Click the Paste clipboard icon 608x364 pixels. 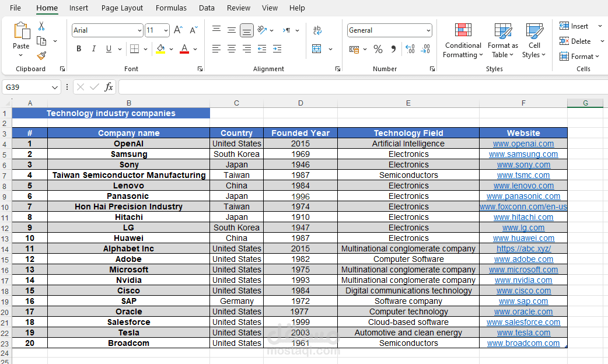(22, 31)
